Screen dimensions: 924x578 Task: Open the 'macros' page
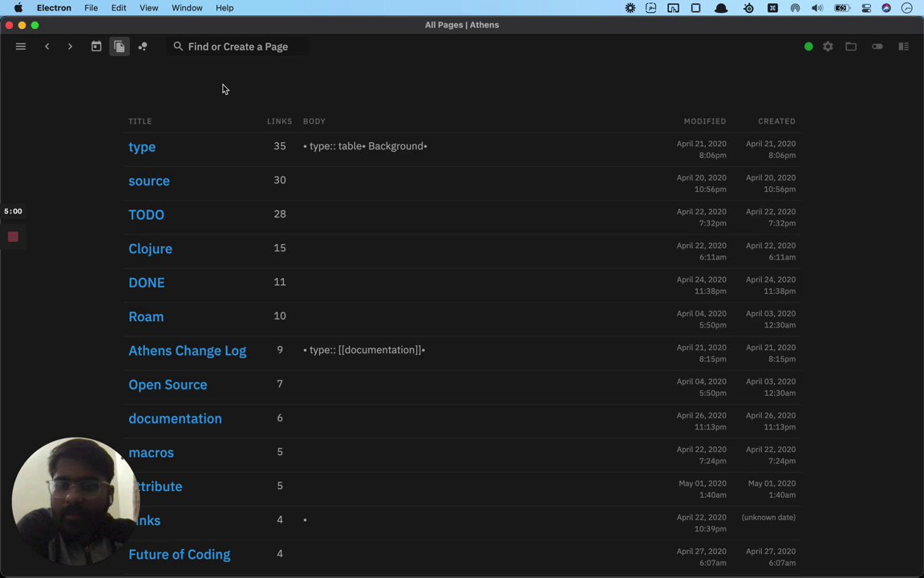coord(151,453)
